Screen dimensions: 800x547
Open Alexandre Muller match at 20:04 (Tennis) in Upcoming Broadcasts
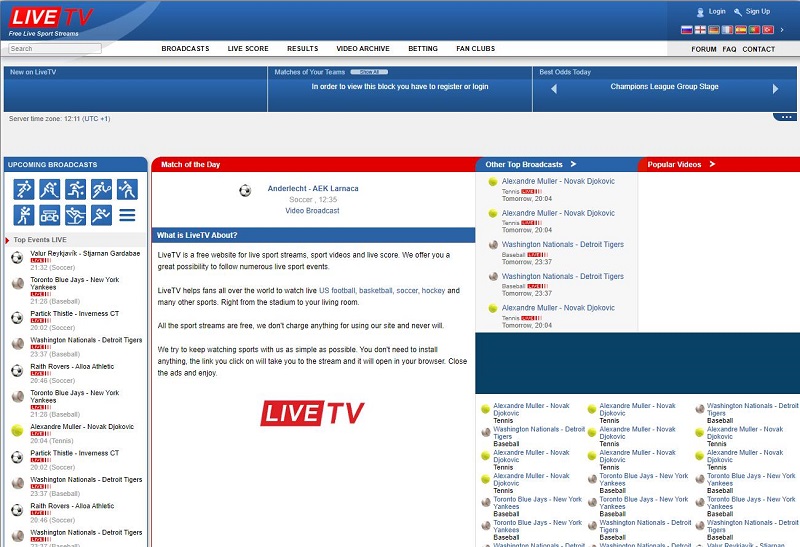click(x=82, y=427)
